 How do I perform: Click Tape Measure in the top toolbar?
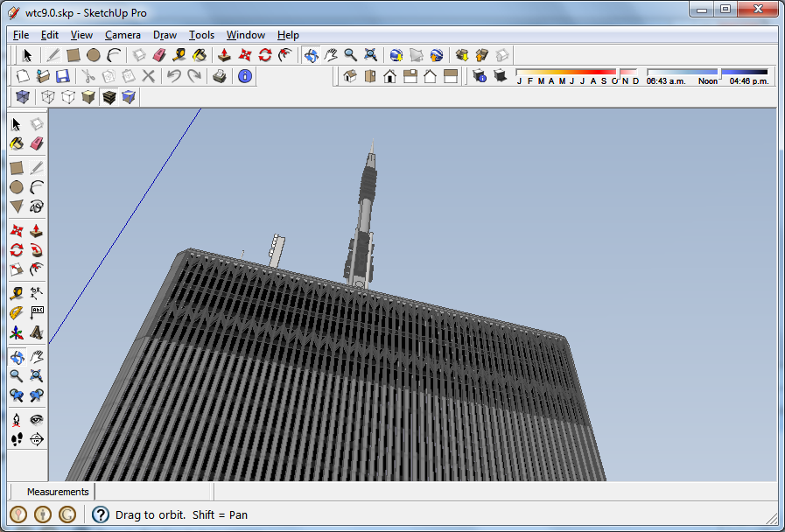[179, 54]
